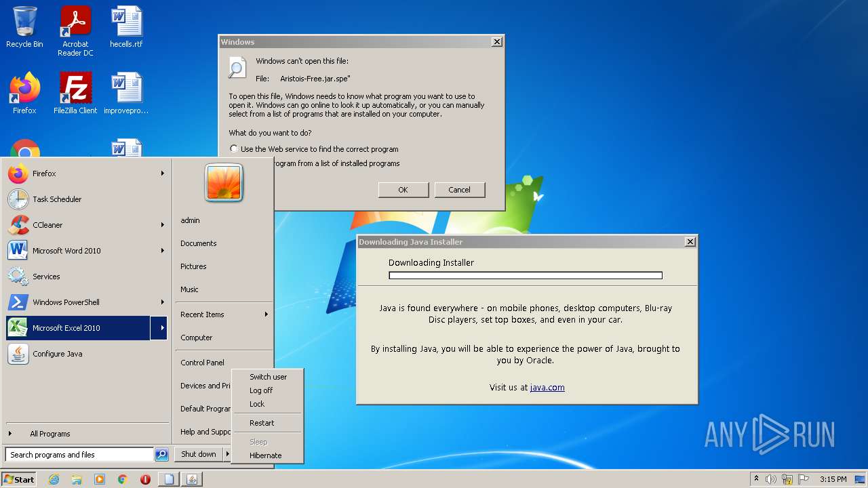Click the volume speaker tray icon
Screen dimensions: 868x488
(771, 479)
